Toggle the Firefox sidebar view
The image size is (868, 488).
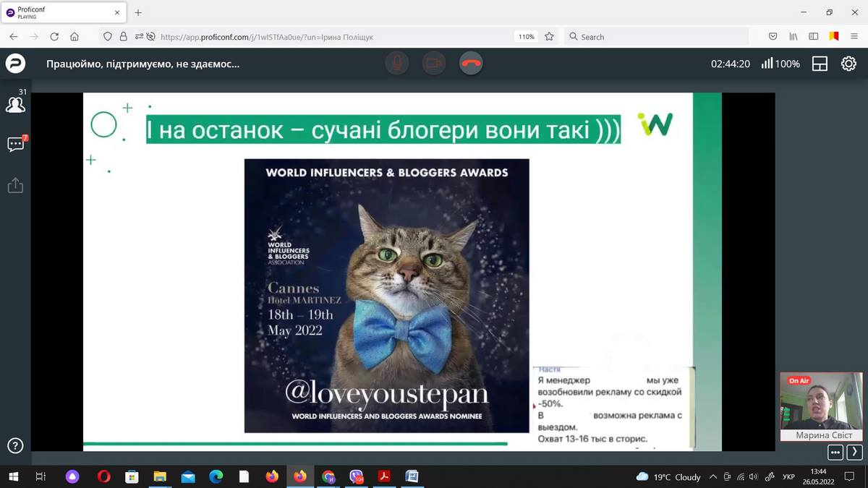814,37
